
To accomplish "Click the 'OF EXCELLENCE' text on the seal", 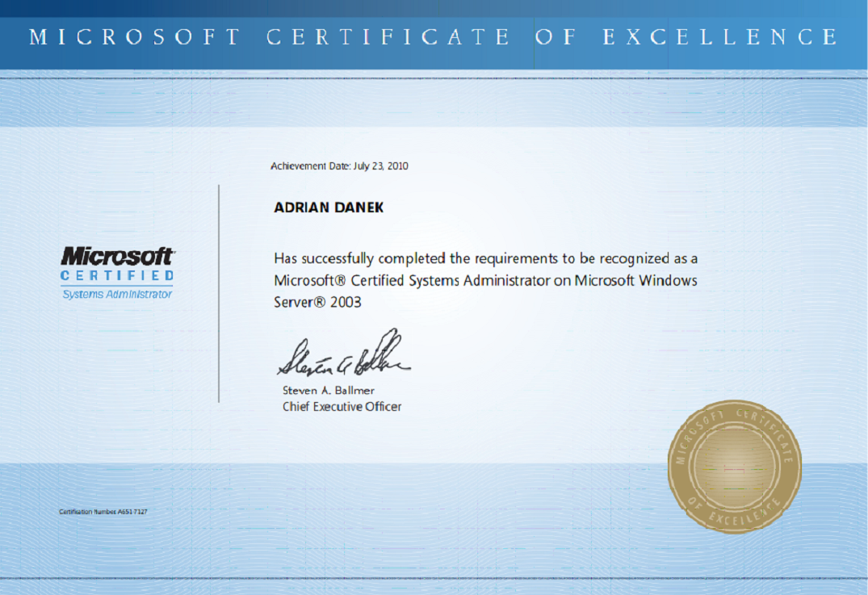I will [735, 515].
